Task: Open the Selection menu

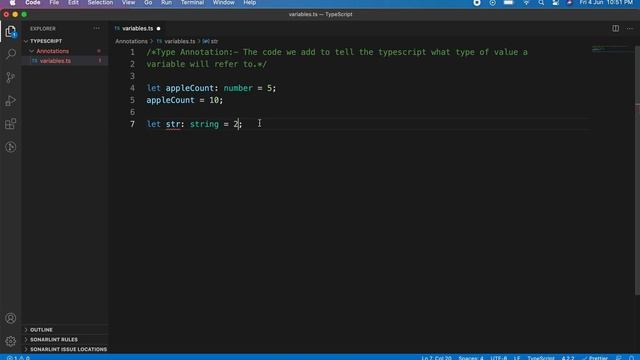Action: [x=100, y=3]
